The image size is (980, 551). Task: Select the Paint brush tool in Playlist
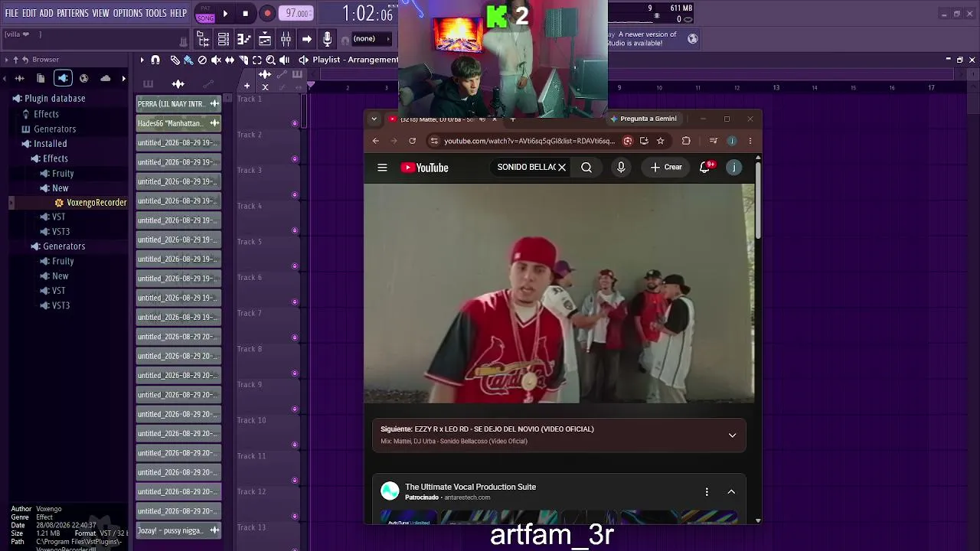188,60
